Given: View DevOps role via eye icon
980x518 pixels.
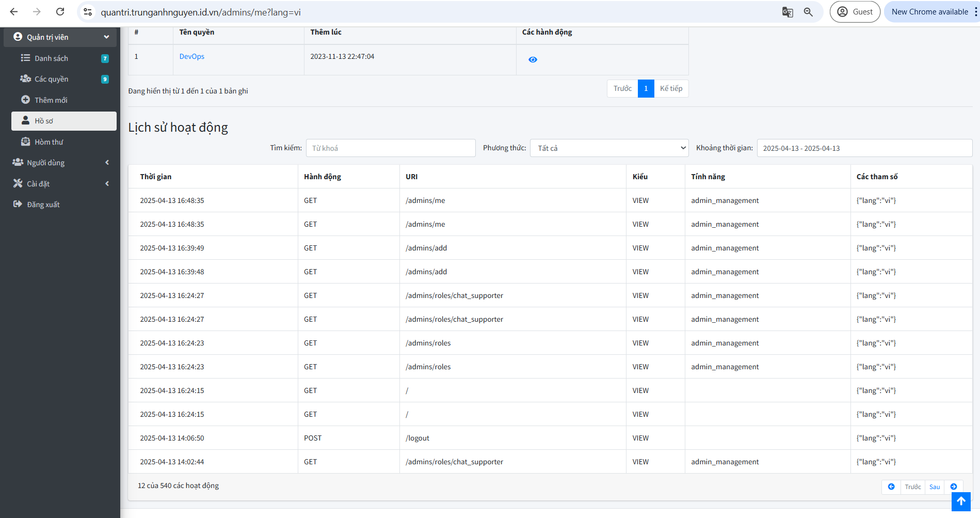Looking at the screenshot, I should [533, 60].
